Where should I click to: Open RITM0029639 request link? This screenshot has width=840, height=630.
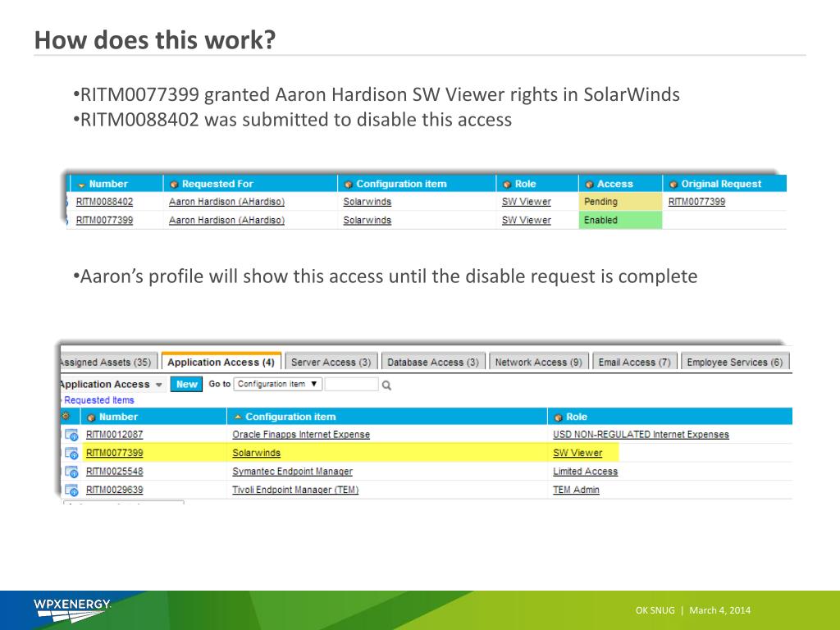coord(115,491)
